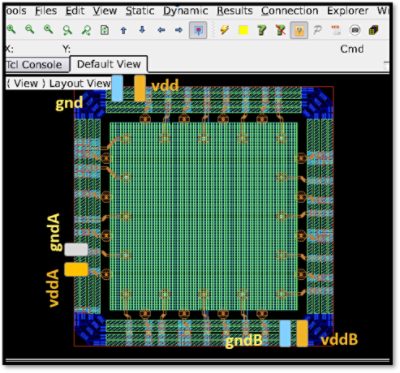Click the round grey circle toolbar icon
400x373 pixels.
355,30
